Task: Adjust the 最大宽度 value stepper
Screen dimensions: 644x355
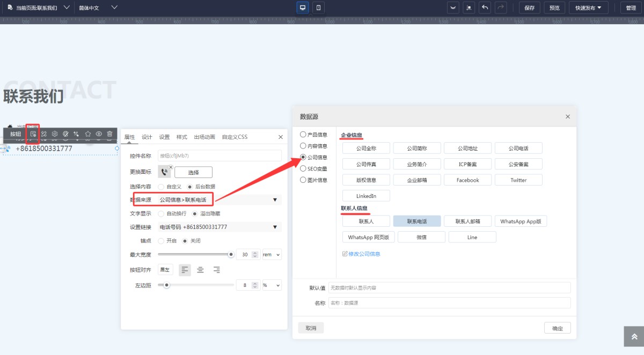Action: tap(255, 255)
